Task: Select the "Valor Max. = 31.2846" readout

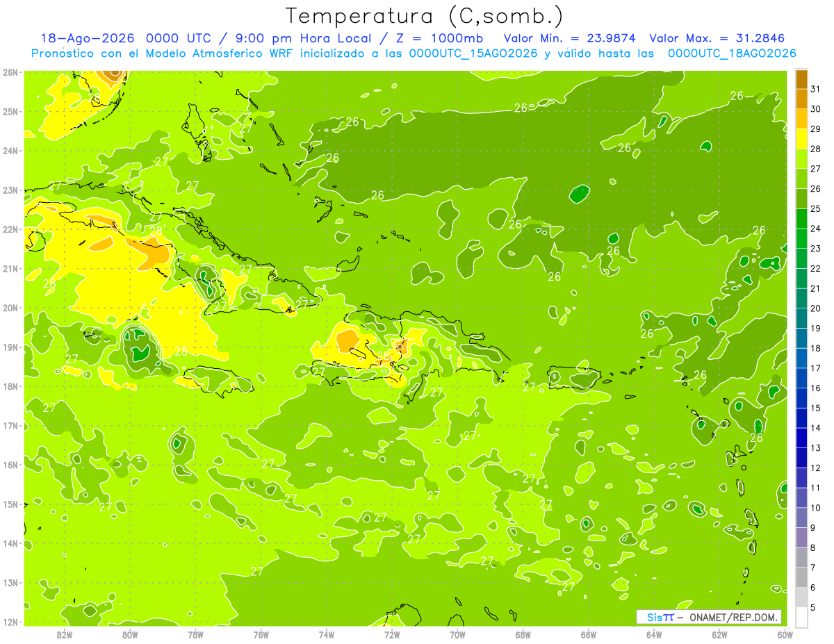Action: pos(717,38)
